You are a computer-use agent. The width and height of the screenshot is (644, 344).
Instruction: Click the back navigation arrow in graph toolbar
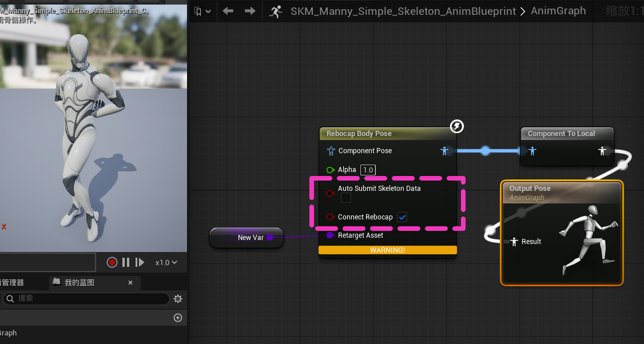tap(228, 11)
